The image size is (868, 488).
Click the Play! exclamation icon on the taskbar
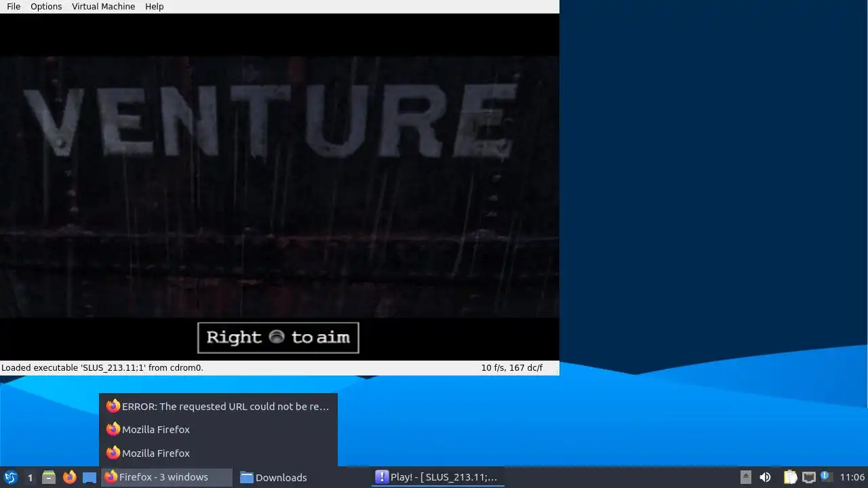coord(382,477)
